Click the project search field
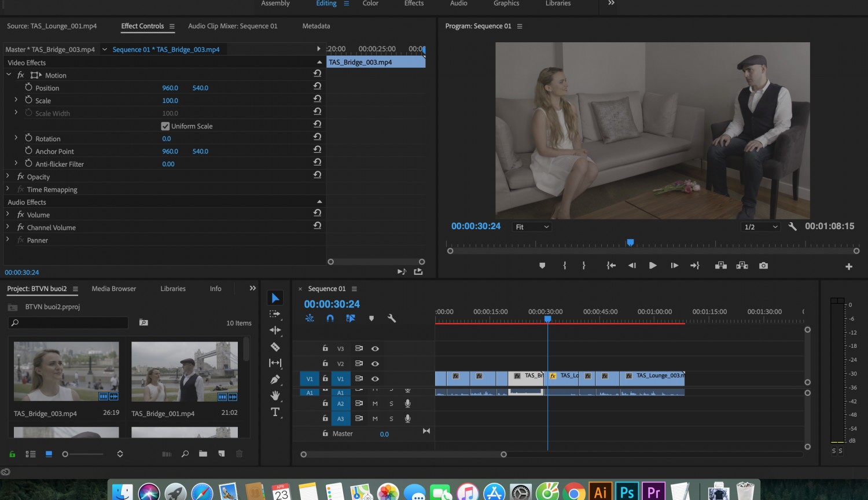The image size is (868, 500). tap(68, 323)
